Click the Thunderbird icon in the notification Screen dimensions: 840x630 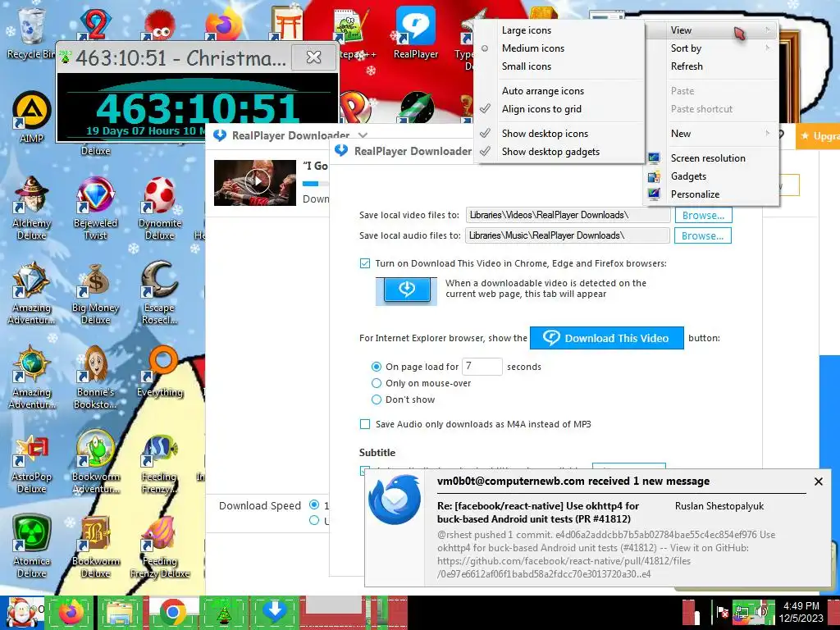pos(395,500)
